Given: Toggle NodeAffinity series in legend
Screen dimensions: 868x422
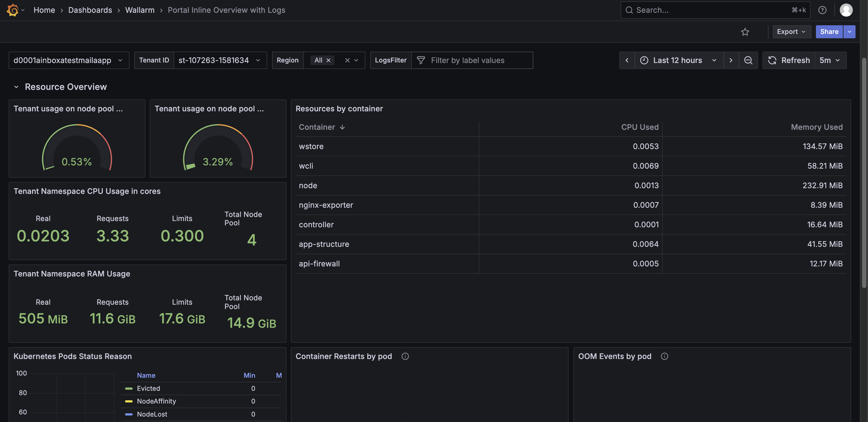Looking at the screenshot, I should tap(156, 401).
